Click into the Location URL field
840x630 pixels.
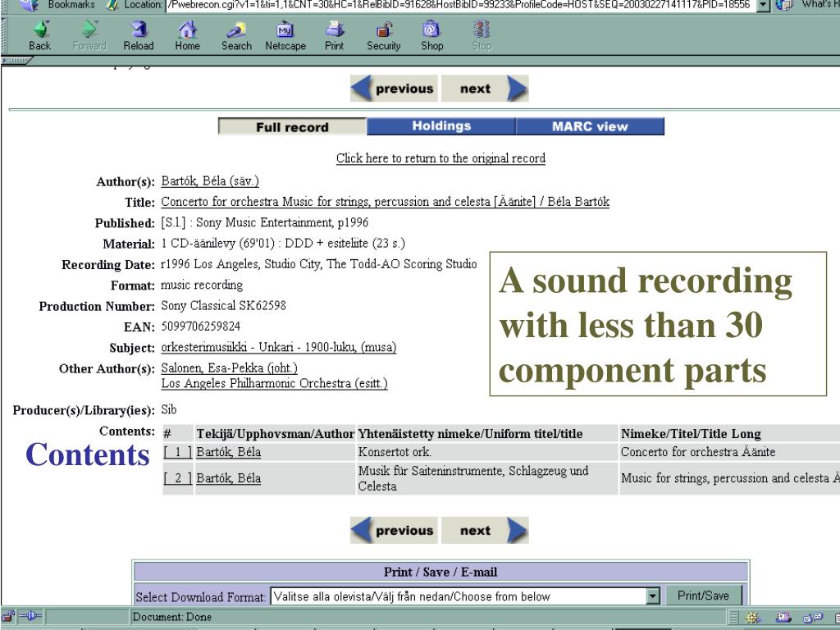pyautogui.click(x=460, y=5)
